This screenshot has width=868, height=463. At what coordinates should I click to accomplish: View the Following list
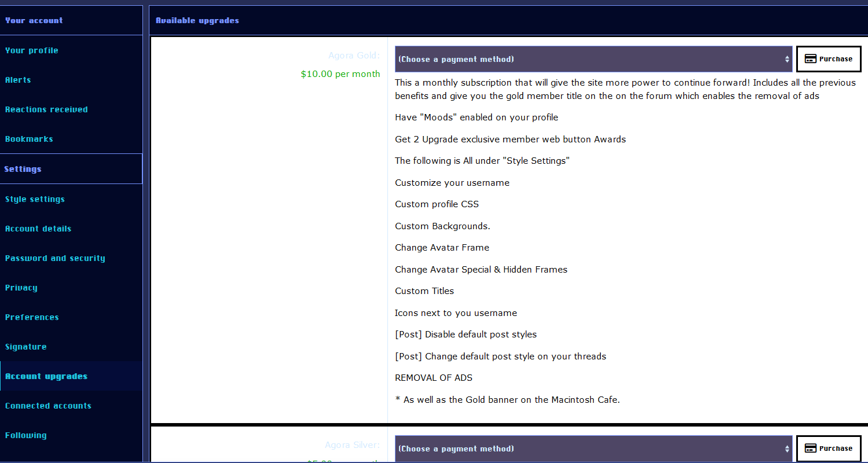[x=26, y=435]
